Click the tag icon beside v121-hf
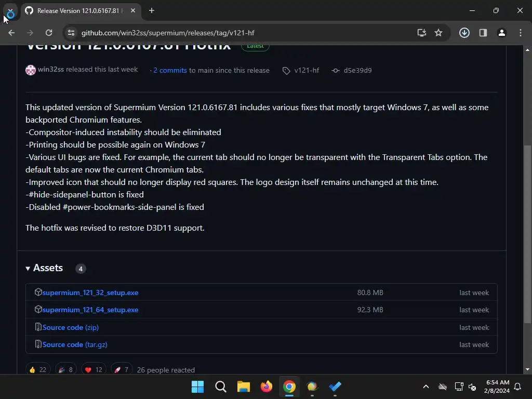 (x=286, y=71)
